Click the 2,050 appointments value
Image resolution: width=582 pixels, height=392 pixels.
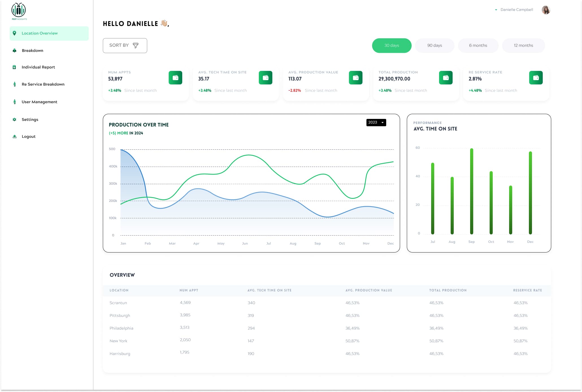coord(185,340)
